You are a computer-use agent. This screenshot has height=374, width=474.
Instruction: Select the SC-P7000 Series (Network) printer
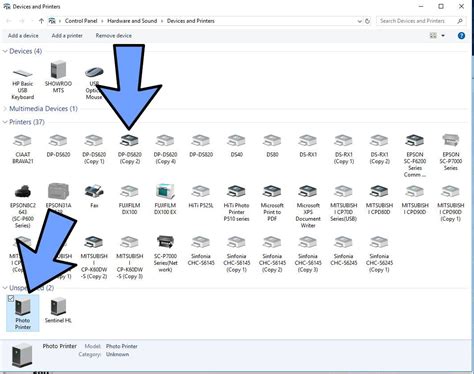click(165, 254)
